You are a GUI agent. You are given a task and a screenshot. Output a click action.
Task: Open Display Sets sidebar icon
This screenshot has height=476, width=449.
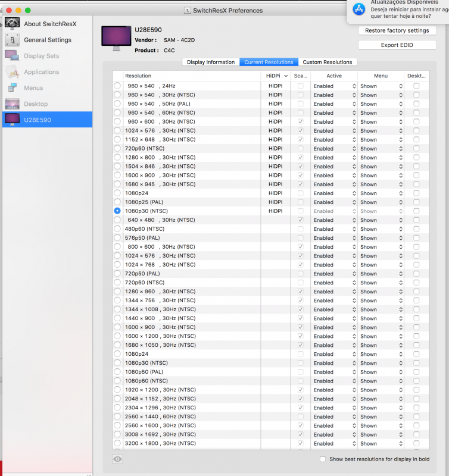12,56
